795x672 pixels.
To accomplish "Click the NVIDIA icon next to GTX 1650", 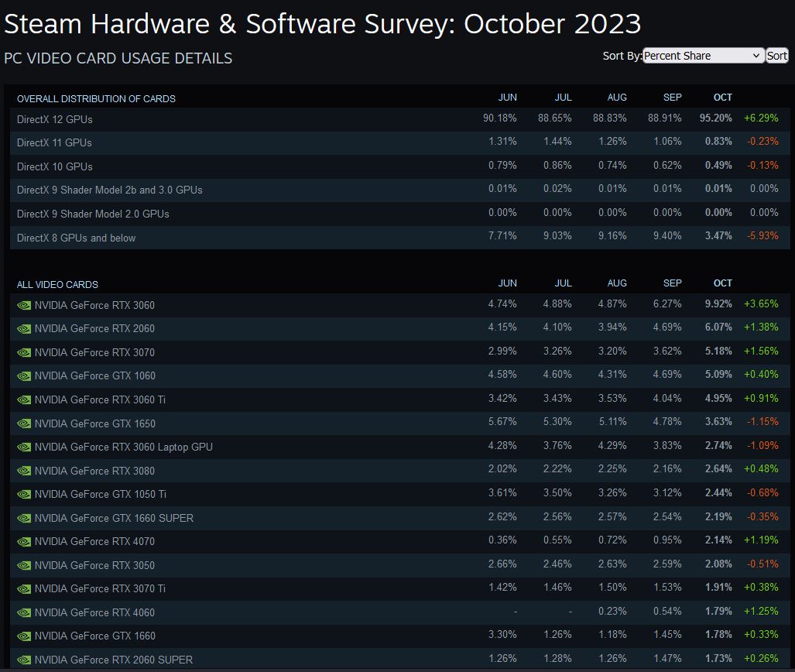I will point(23,423).
